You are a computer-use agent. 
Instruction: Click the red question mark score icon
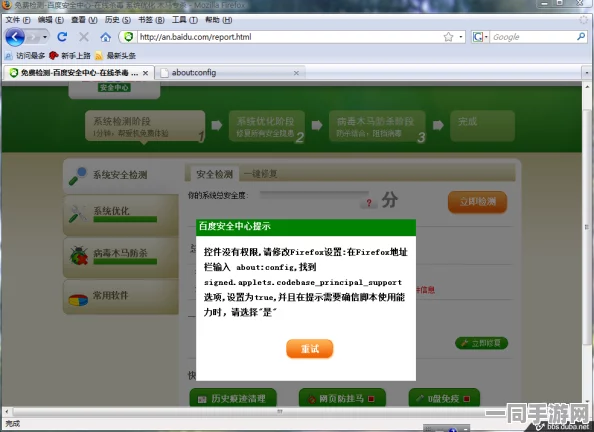[369, 203]
